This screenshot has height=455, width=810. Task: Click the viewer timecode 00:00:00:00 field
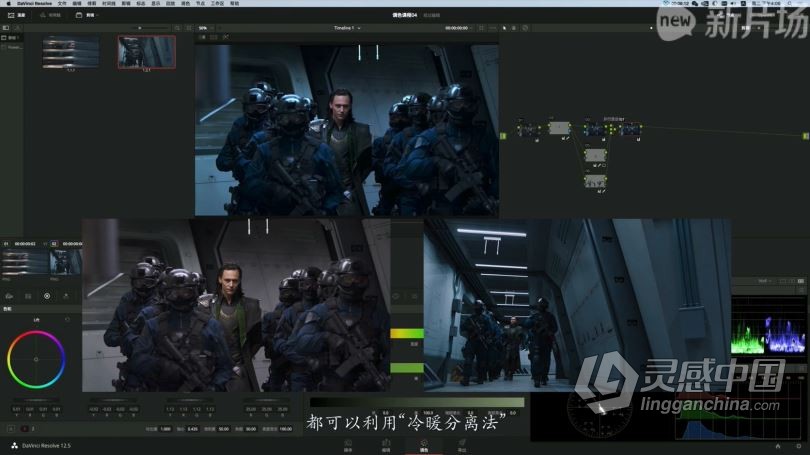(457, 28)
